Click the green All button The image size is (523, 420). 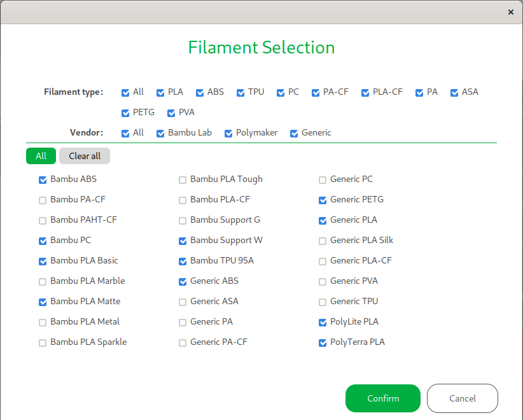(41, 156)
